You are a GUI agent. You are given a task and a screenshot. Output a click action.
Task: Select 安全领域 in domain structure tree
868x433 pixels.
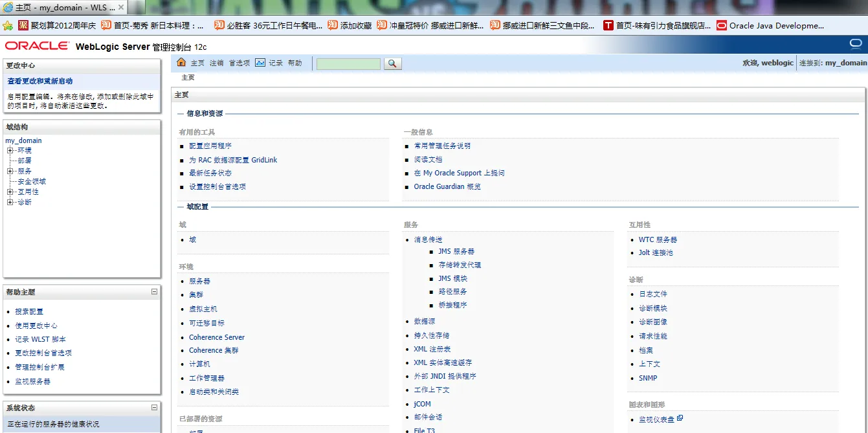(32, 181)
